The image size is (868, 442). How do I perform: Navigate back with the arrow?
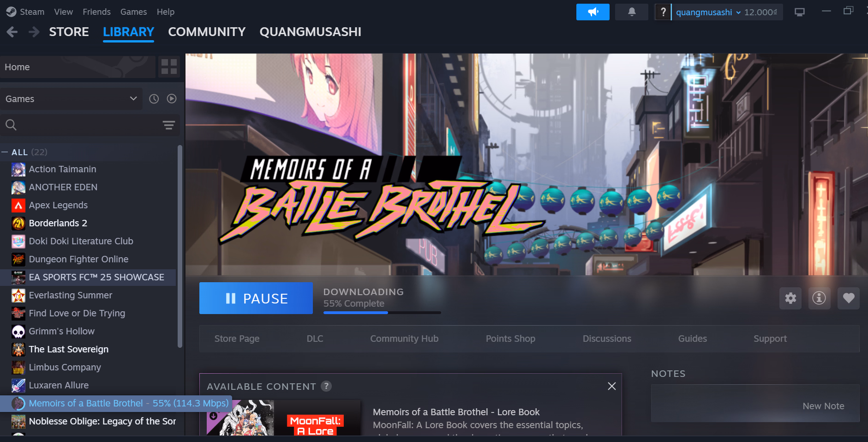[x=12, y=32]
